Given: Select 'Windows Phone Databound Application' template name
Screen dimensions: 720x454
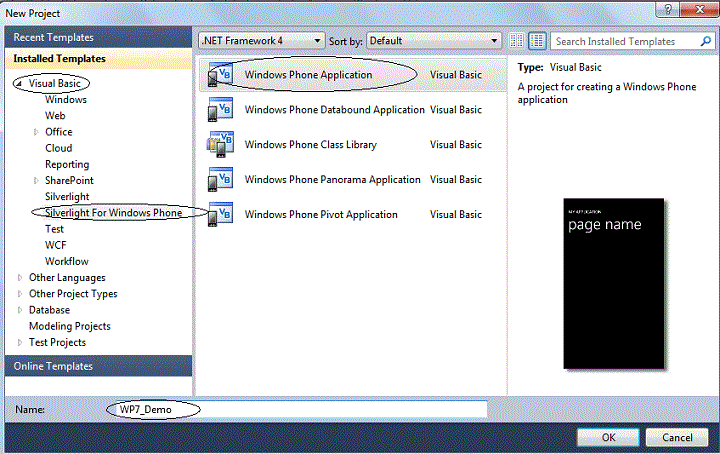Looking at the screenshot, I should click(x=334, y=110).
